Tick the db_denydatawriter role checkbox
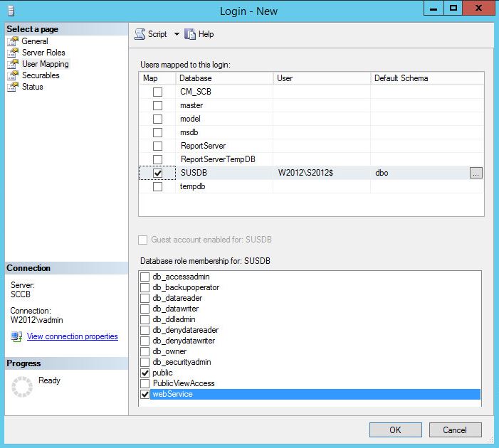The image size is (499, 448). (145, 341)
